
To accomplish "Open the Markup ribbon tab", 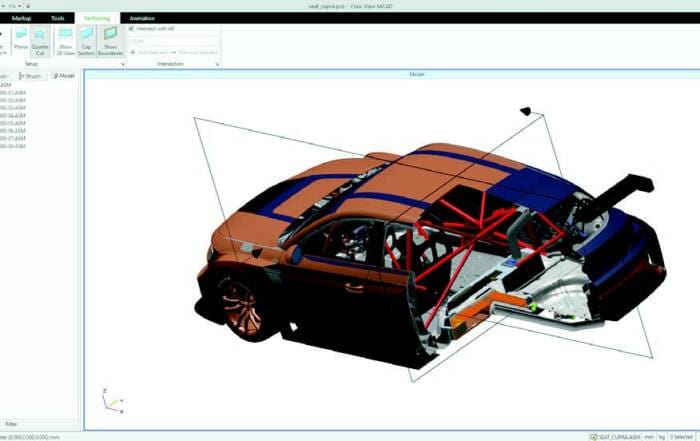I will (x=21, y=18).
